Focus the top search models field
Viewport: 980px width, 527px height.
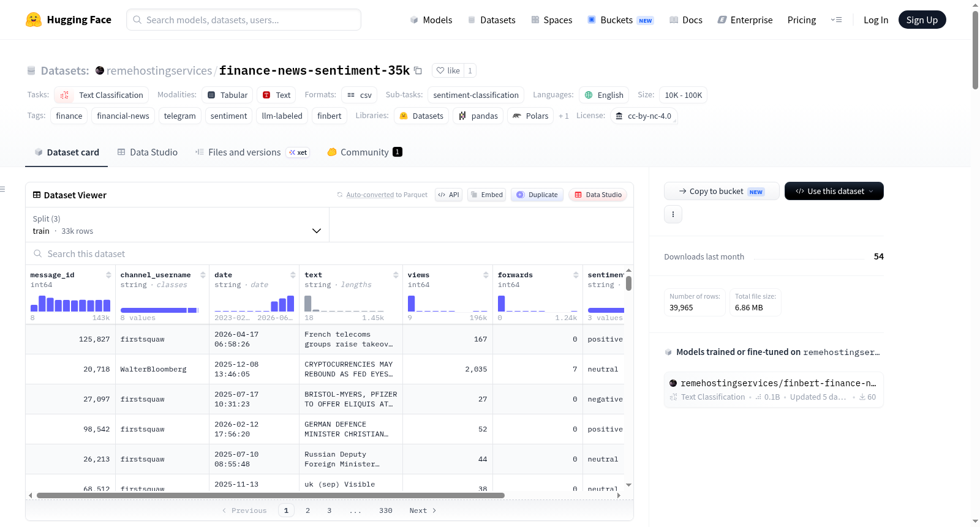[244, 20]
